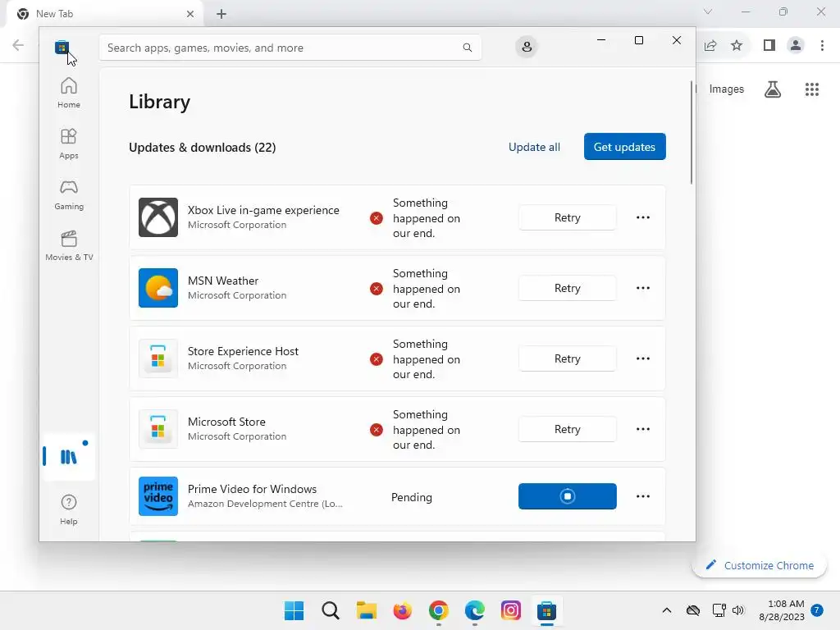Open Help in the Store sidebar
This screenshot has height=630, width=840.
point(69,509)
